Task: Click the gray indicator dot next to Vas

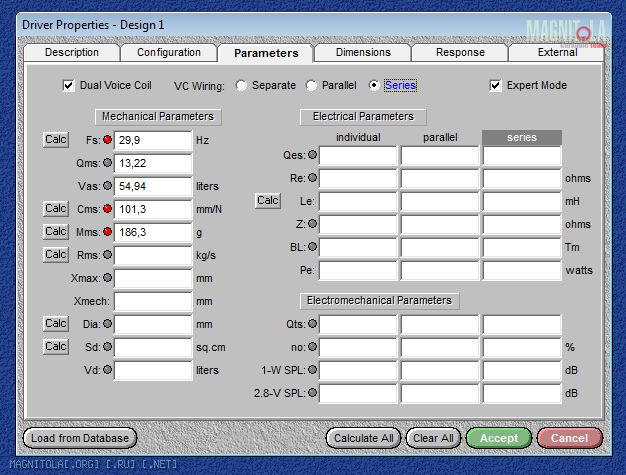Action: coord(108,186)
